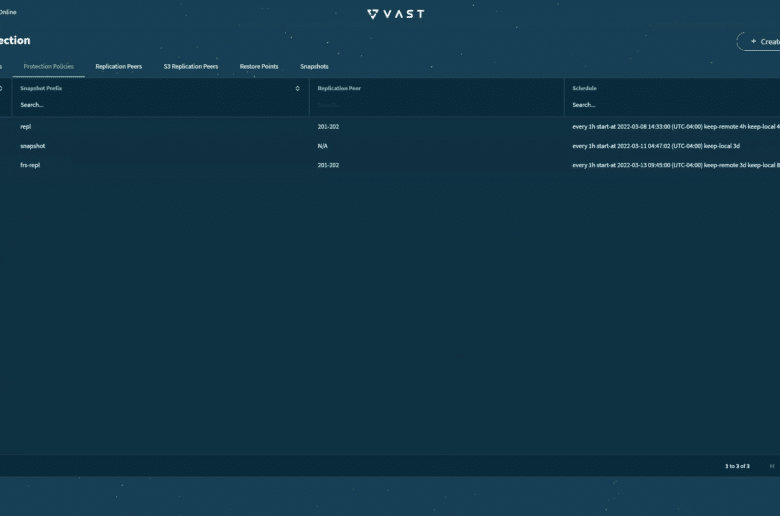780x516 pixels.
Task: Select the snapshot policy row prefix
Action: [32, 146]
